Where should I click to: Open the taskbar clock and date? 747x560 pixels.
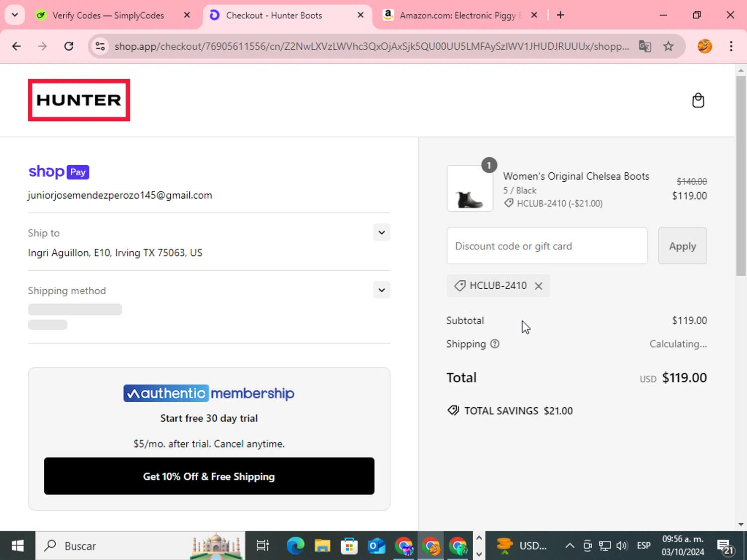tap(683, 546)
